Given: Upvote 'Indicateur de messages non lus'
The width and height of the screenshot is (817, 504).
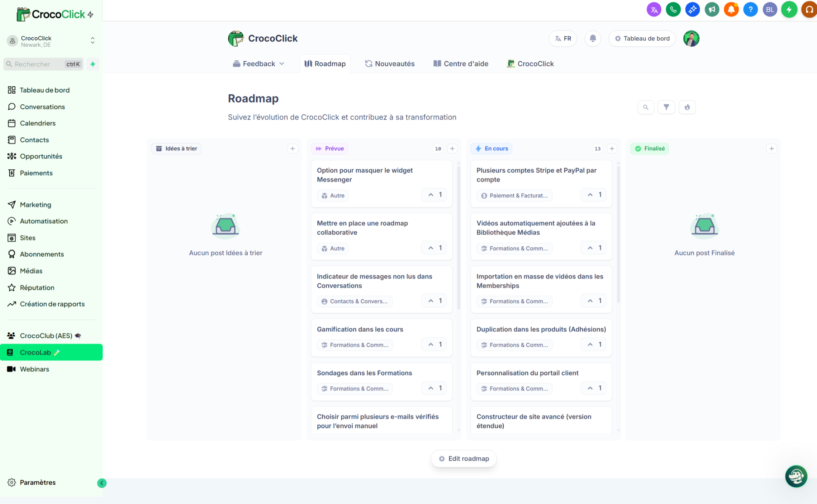Looking at the screenshot, I should pyautogui.click(x=434, y=301).
